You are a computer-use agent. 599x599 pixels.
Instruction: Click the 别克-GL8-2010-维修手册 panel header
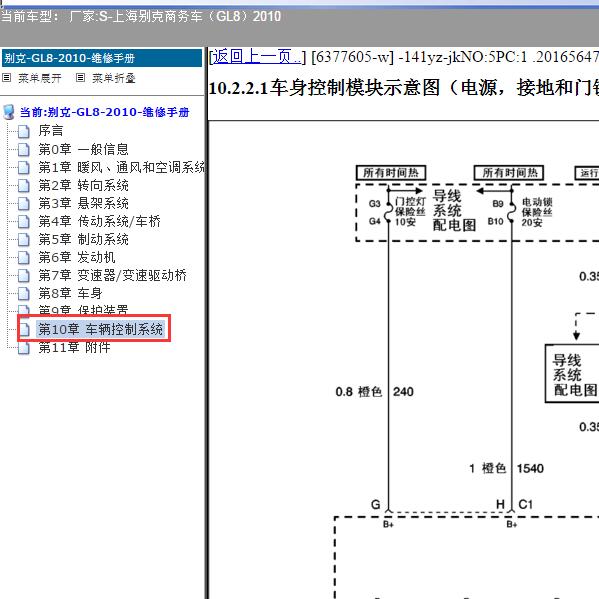[102, 58]
